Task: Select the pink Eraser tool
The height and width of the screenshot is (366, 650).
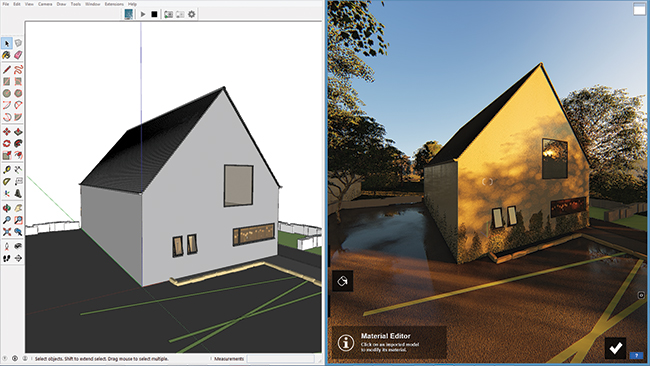Action: click(x=18, y=55)
